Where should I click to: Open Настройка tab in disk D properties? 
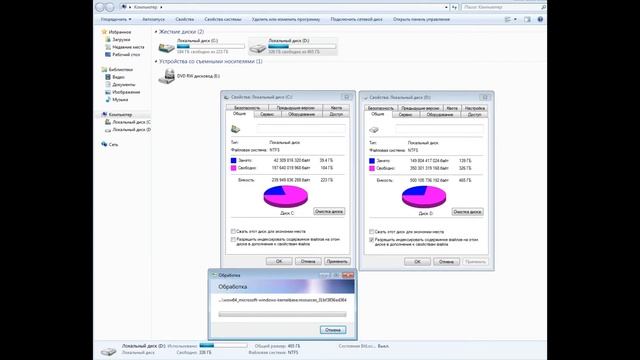click(x=475, y=108)
